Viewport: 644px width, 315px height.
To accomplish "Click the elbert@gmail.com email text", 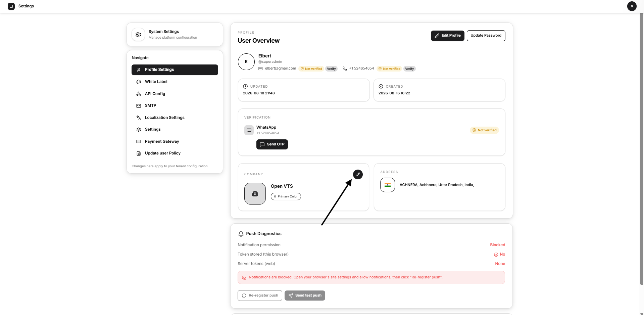I will pyautogui.click(x=281, y=69).
